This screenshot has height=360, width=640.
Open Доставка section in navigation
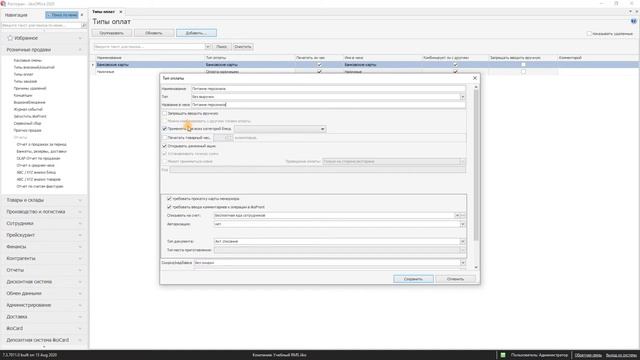(x=44, y=317)
